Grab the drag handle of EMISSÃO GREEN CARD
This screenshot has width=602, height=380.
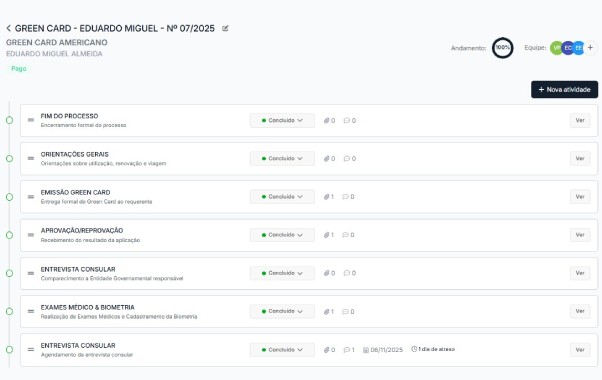tap(31, 197)
